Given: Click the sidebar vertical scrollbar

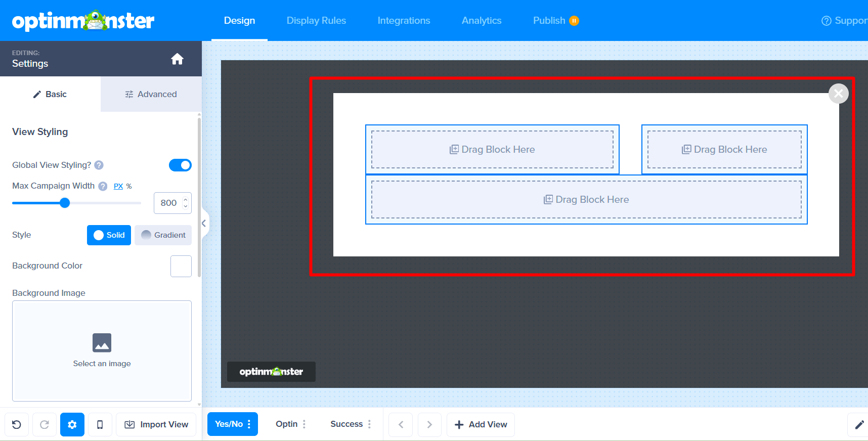Looking at the screenshot, I should 199,197.
